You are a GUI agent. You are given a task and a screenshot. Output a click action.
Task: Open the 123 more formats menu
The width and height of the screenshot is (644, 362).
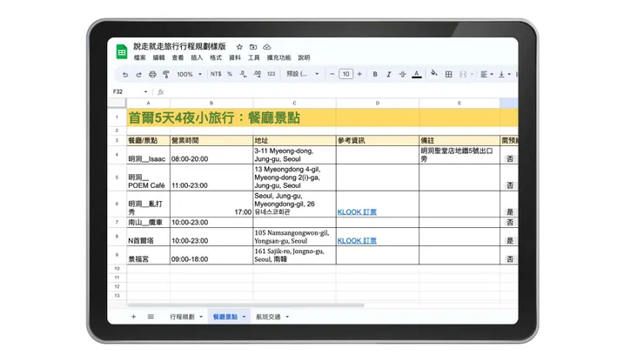[271, 74]
